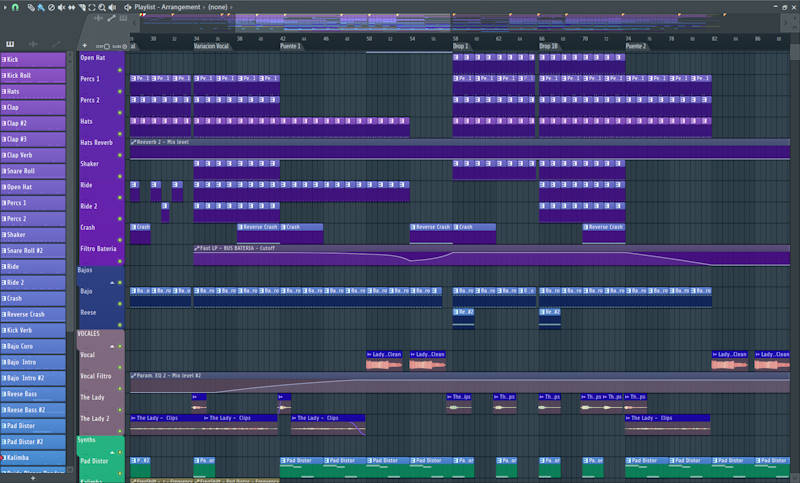This screenshot has height=483, width=800.
Task: Select the first The Lady - Clips audio clip
Action: tap(166, 424)
